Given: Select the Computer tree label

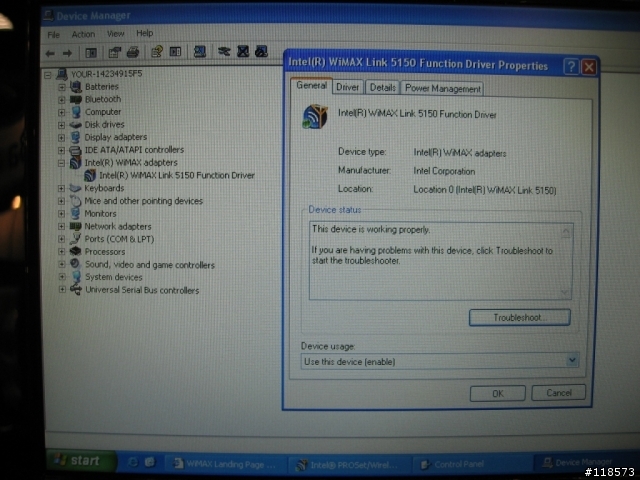Looking at the screenshot, I should pos(103,112).
